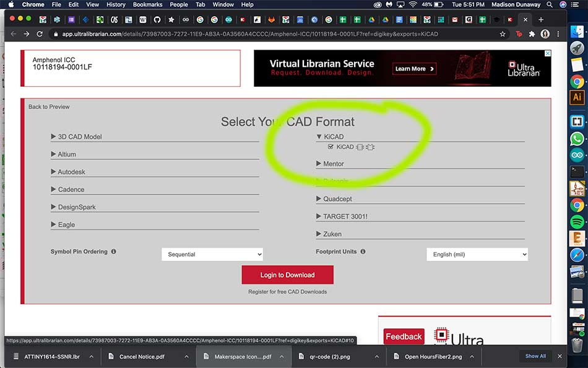Switch to the GitHub tab
The image size is (588, 368).
[x=157, y=20]
